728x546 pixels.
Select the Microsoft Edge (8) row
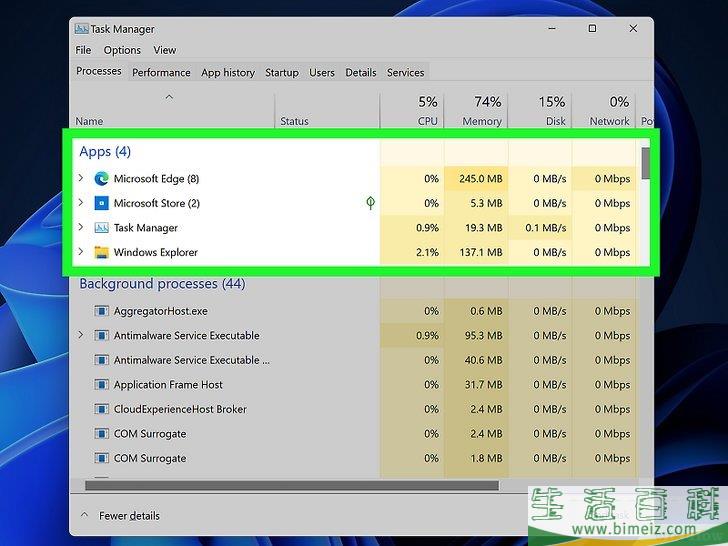(356, 179)
